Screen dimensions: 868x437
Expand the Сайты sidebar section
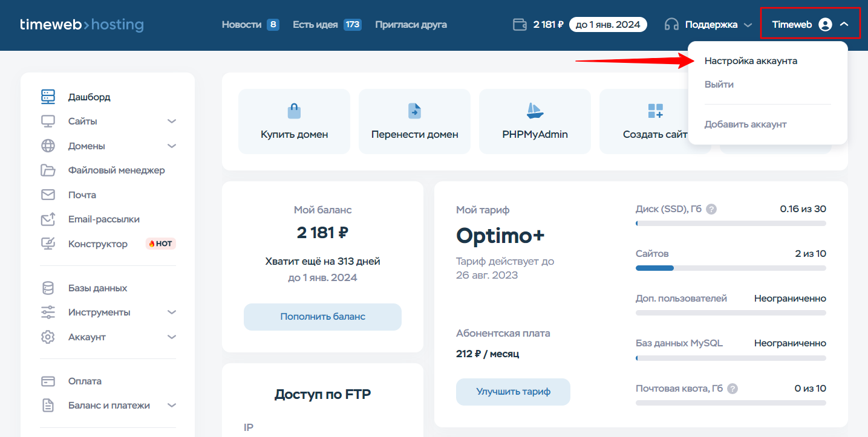click(172, 121)
